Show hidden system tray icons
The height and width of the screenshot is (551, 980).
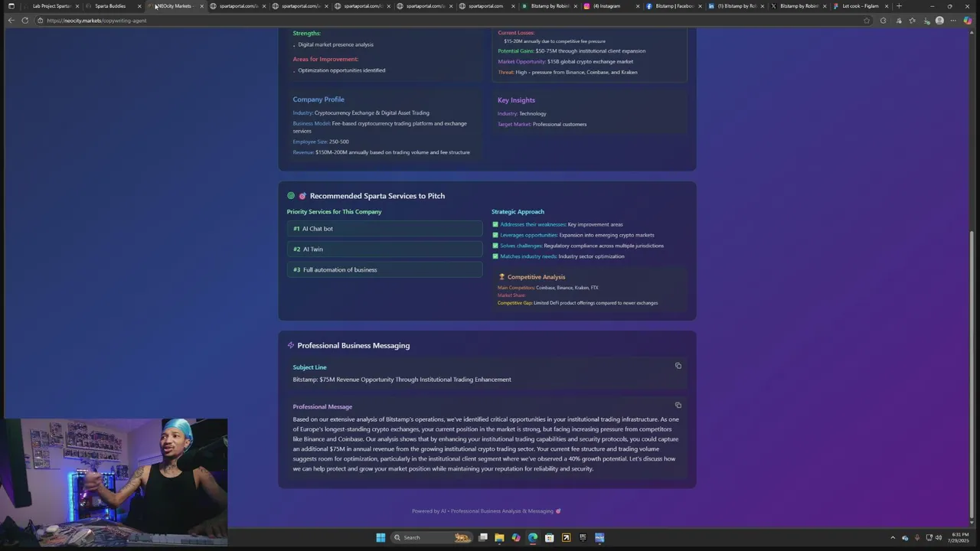tap(892, 537)
